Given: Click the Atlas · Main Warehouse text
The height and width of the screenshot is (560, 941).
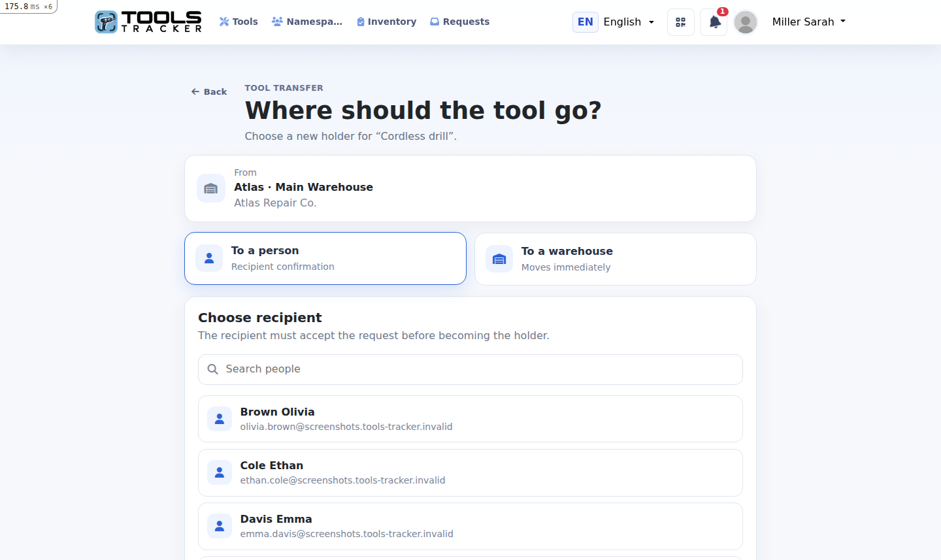Looking at the screenshot, I should click(x=303, y=187).
